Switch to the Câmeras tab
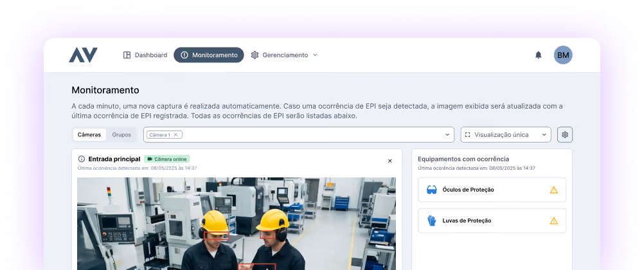This screenshot has height=270, width=644. pos(89,135)
